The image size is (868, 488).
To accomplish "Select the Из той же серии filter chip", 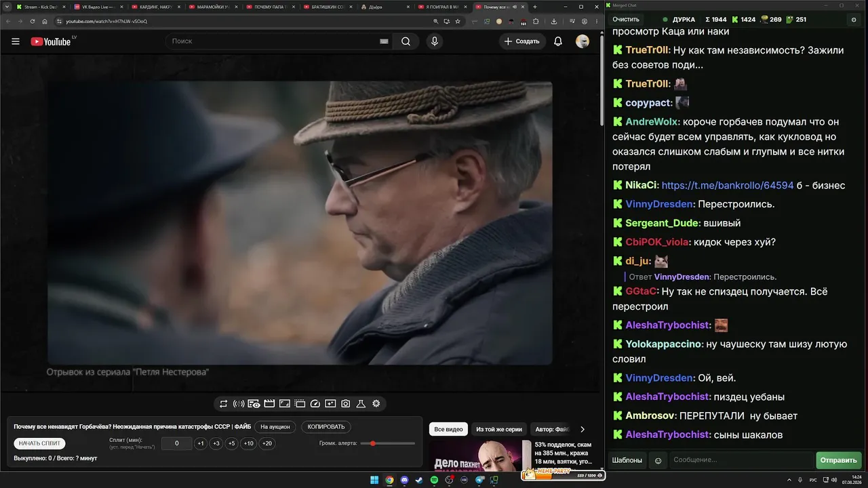I will click(x=499, y=429).
